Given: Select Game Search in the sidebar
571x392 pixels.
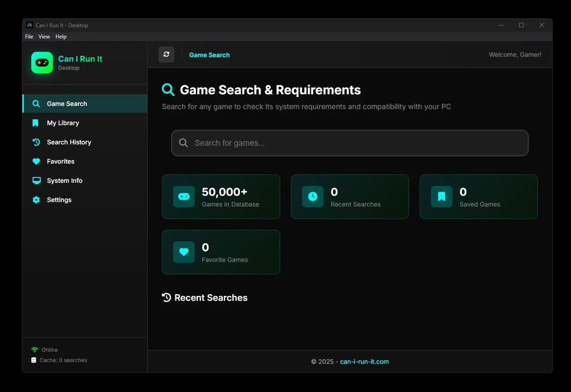Looking at the screenshot, I should tap(67, 104).
